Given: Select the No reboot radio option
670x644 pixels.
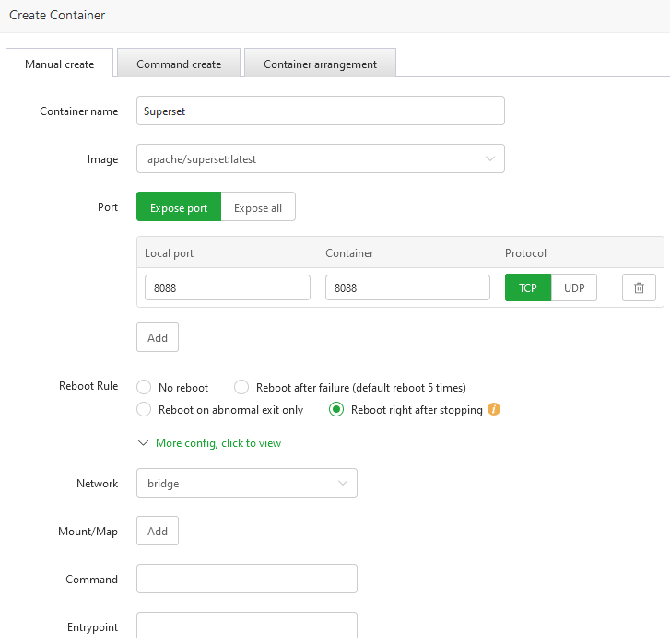Looking at the screenshot, I should click(x=144, y=388).
